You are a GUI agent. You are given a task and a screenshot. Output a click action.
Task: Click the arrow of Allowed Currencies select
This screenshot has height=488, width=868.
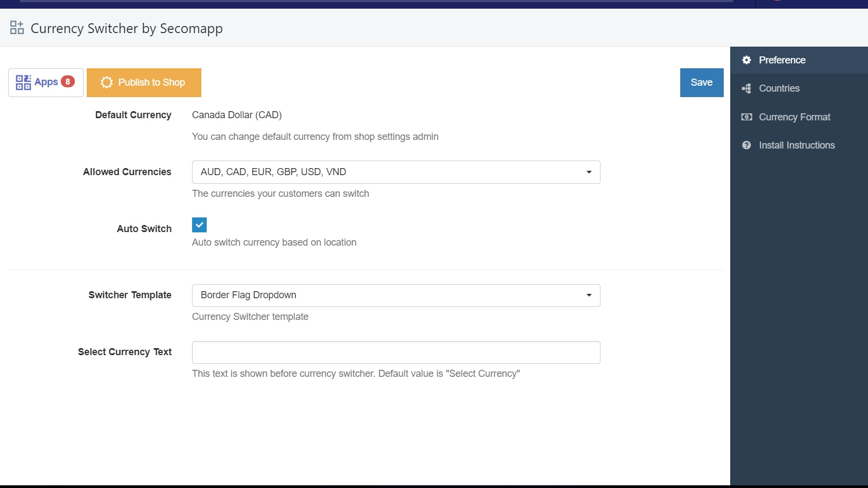click(589, 172)
